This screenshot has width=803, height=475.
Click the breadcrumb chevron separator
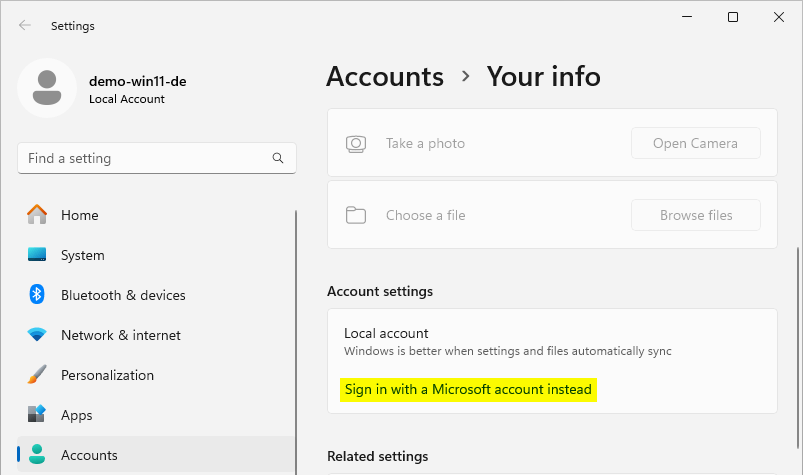(x=466, y=77)
